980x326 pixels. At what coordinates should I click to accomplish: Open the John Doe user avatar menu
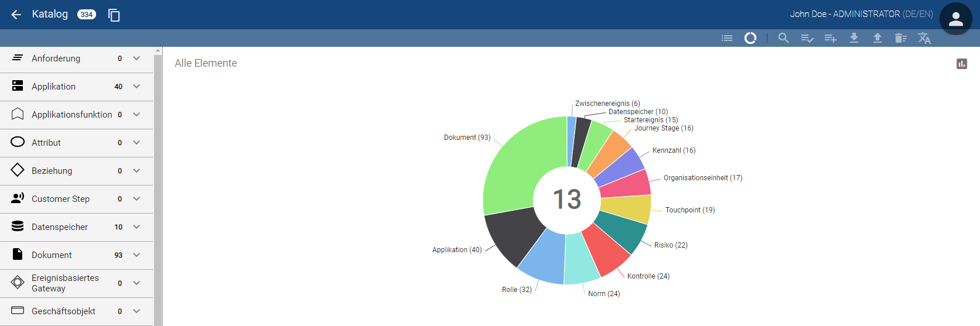tap(955, 19)
